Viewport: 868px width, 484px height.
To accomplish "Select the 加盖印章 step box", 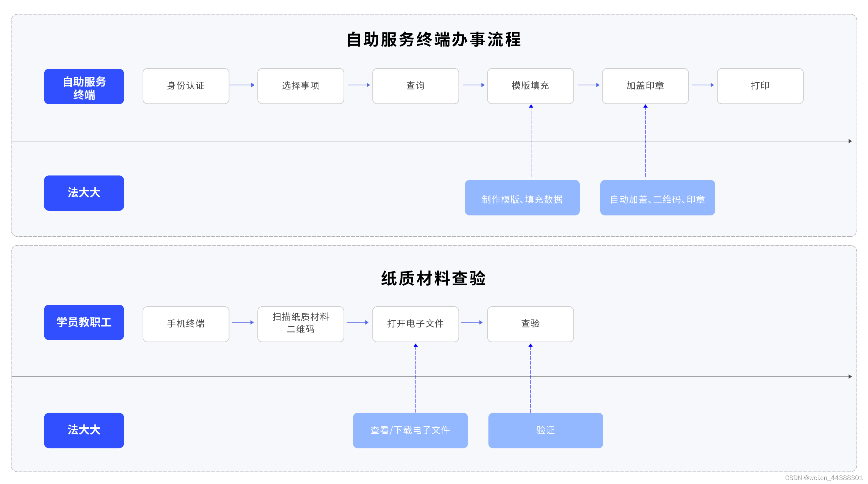I will click(645, 86).
